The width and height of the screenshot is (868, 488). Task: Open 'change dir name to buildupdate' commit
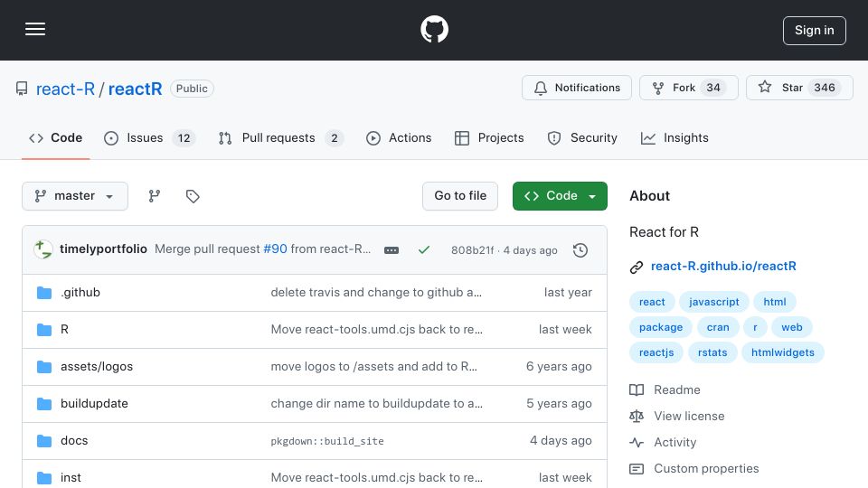[x=376, y=403]
